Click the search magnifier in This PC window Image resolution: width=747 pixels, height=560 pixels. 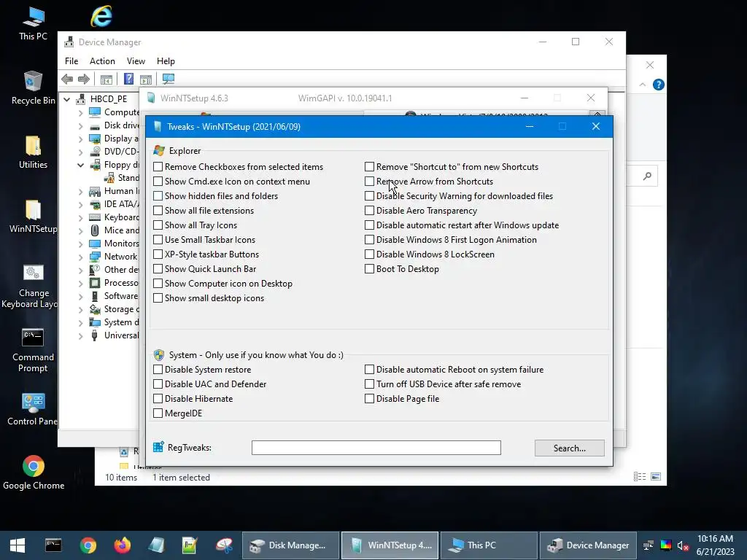coord(647,176)
